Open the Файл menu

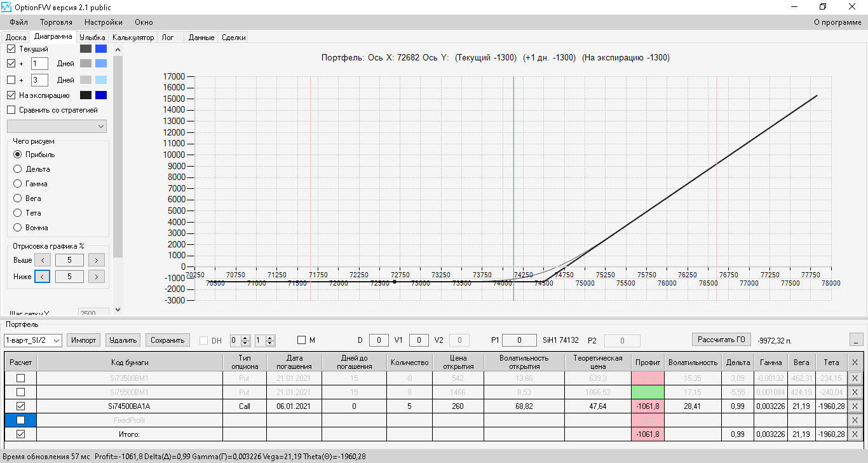(19, 22)
